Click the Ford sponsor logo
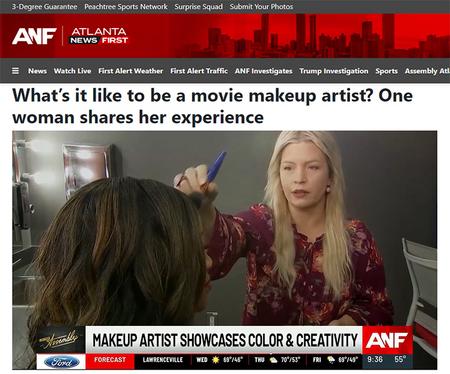Image resolution: width=450 pixels, height=374 pixels. tap(61, 362)
